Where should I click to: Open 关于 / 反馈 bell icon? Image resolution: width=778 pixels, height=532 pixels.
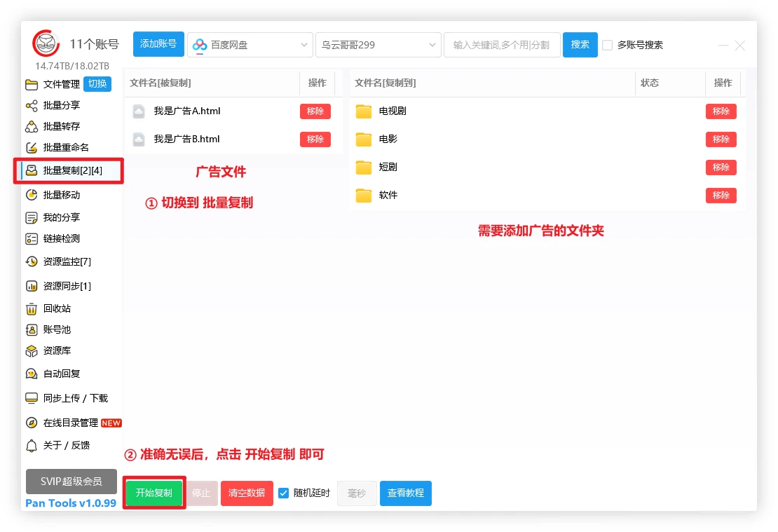(32, 446)
